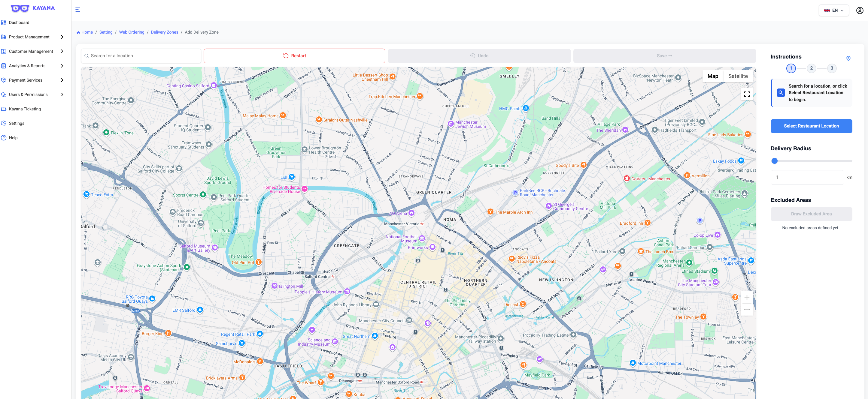Image resolution: width=868 pixels, height=399 pixels.
Task: Zoom in on the map
Action: [x=747, y=297]
